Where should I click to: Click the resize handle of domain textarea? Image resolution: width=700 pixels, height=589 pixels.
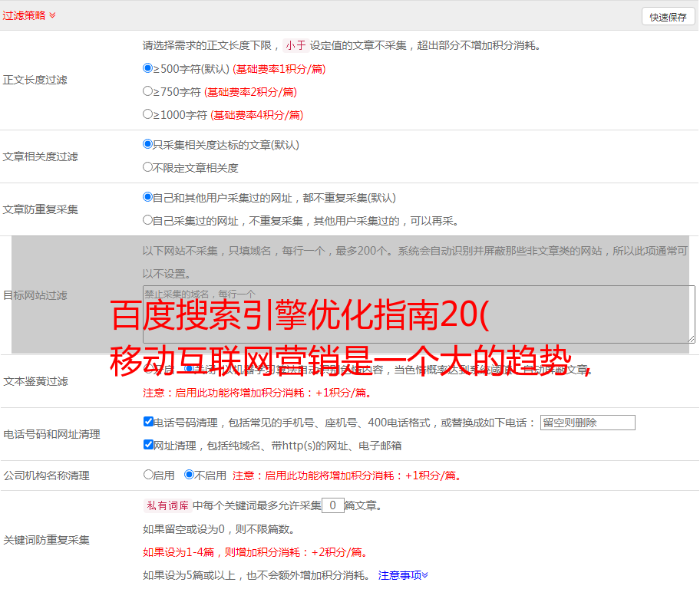(691, 339)
